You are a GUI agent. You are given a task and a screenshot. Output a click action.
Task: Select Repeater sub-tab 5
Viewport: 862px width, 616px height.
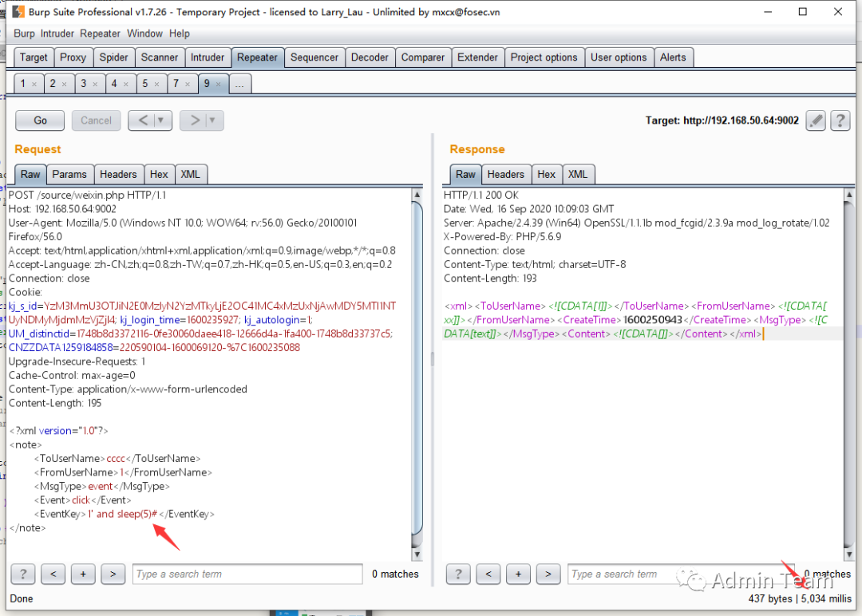tap(145, 84)
